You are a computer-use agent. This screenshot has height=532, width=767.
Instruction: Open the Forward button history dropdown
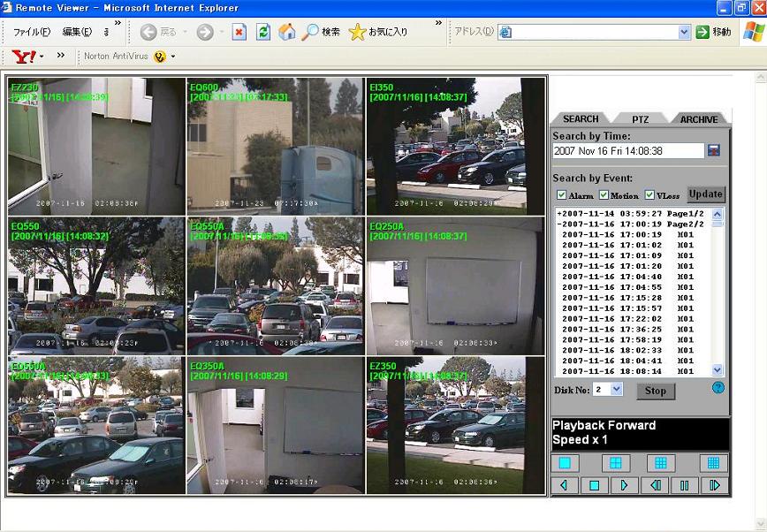click(x=222, y=33)
